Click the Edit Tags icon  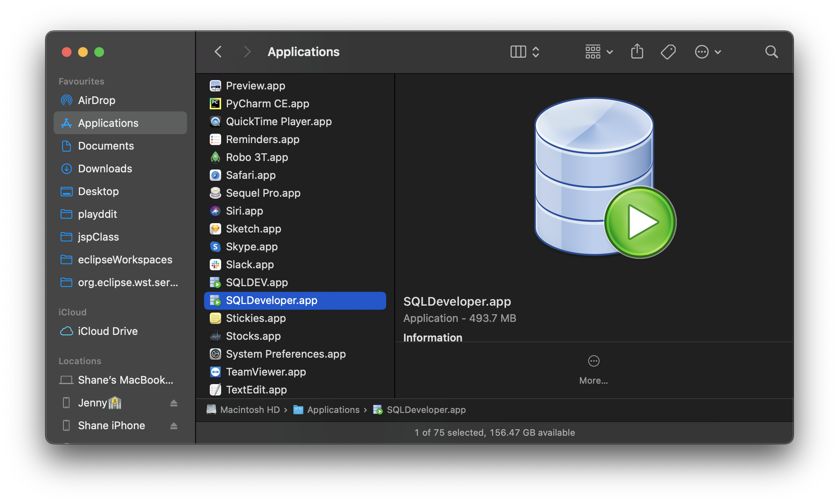668,52
